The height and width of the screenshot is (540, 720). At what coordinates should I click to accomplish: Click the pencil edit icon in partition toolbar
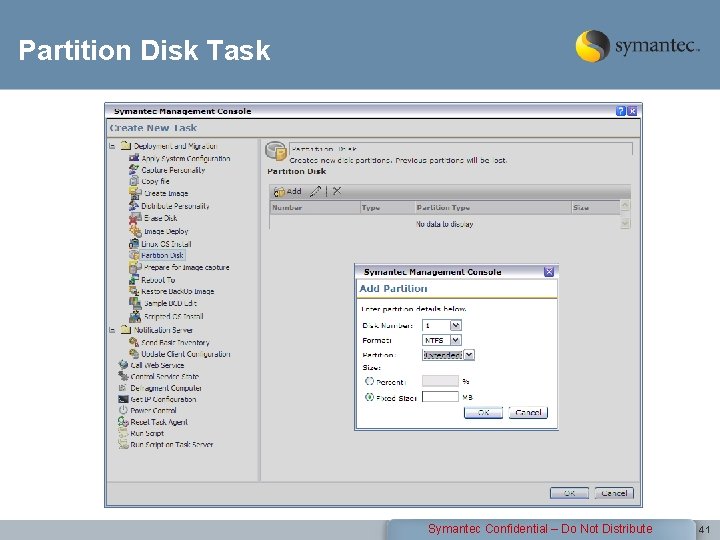point(315,191)
